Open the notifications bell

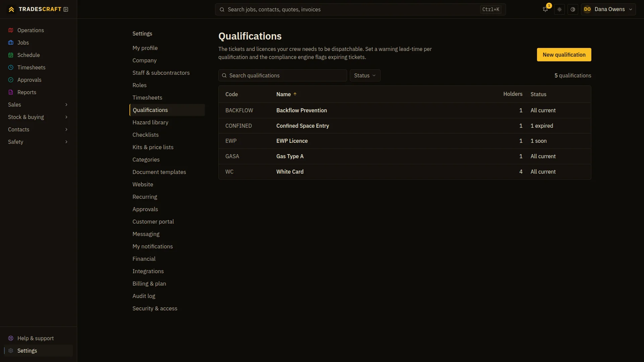point(545,9)
